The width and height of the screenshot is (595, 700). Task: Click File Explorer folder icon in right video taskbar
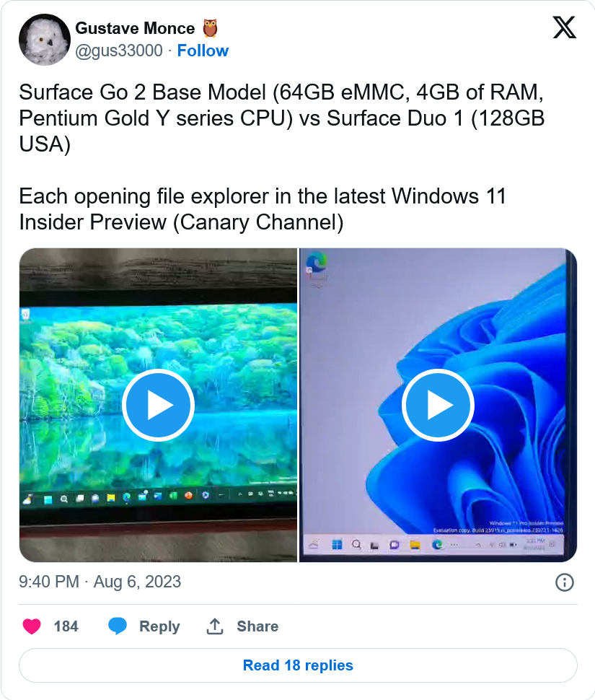pyautogui.click(x=415, y=545)
